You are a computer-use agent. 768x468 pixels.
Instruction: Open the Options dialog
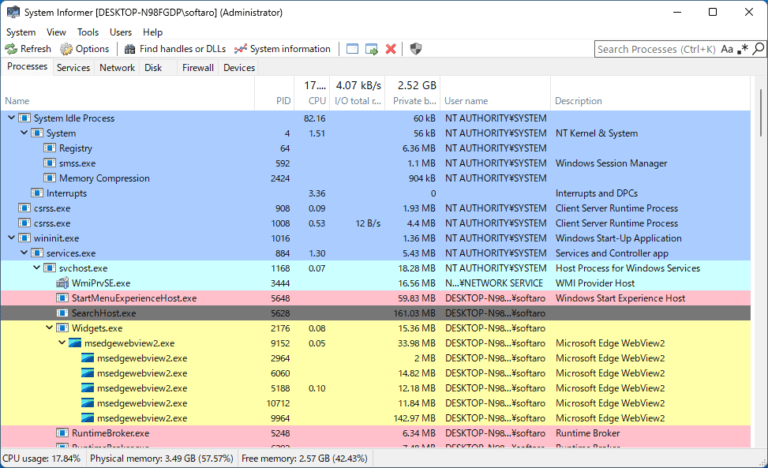[x=84, y=49]
